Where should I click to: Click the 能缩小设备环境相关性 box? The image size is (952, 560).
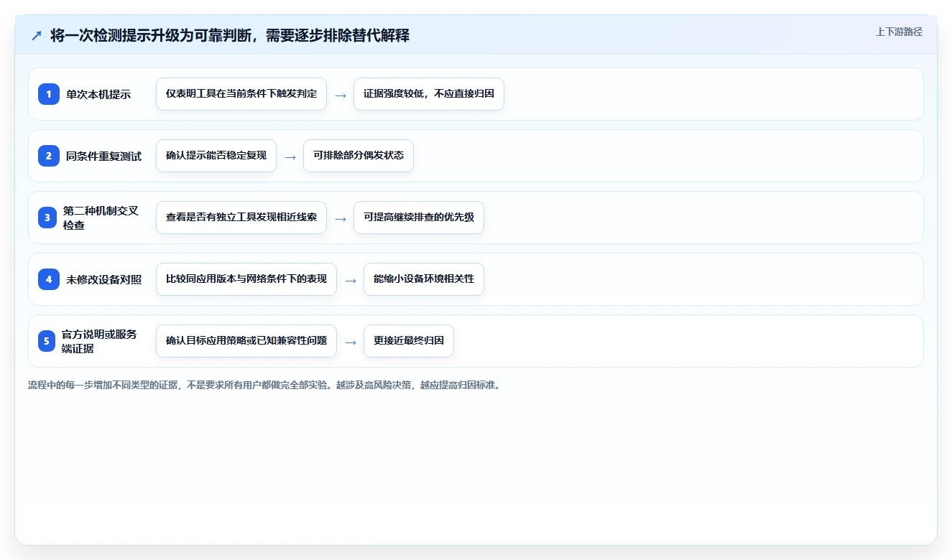pyautogui.click(x=424, y=279)
